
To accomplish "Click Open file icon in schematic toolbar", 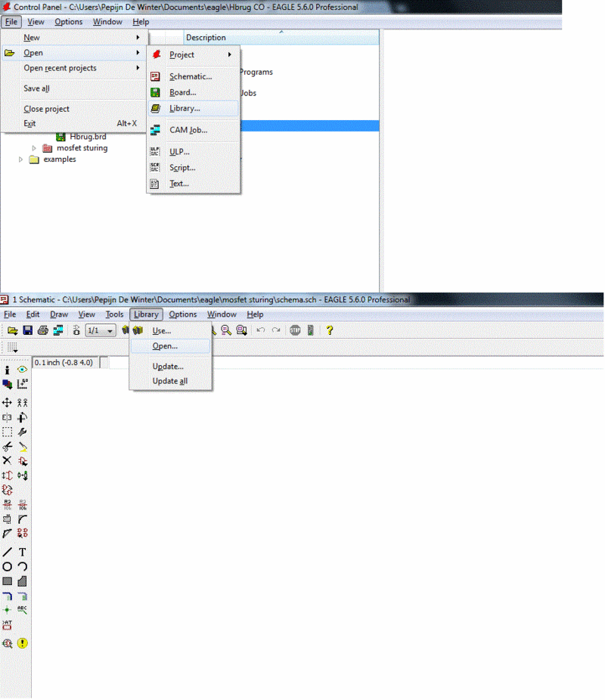I will (x=13, y=331).
